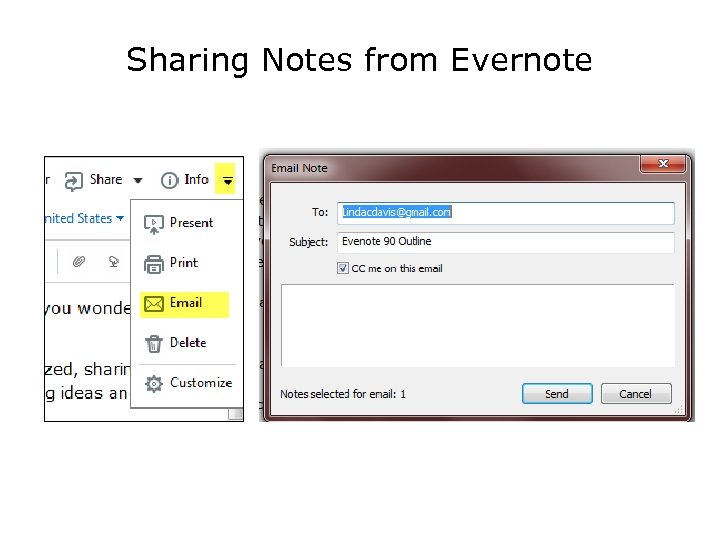The height and width of the screenshot is (540, 720).
Task: Click the envelope Email icon
Action: click(x=154, y=304)
